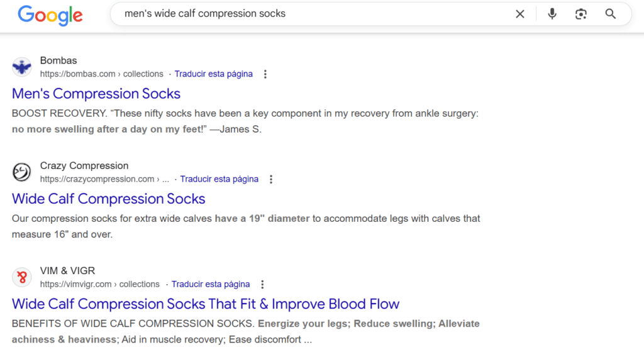Click the Bombas site favicon
Viewport: 644px width, 362px height.
(x=22, y=67)
